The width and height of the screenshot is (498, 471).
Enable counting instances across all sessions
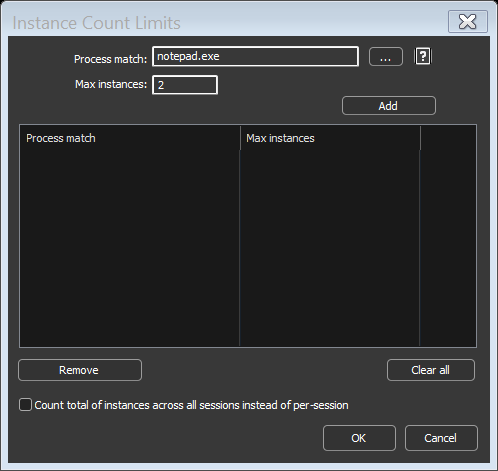point(25,405)
